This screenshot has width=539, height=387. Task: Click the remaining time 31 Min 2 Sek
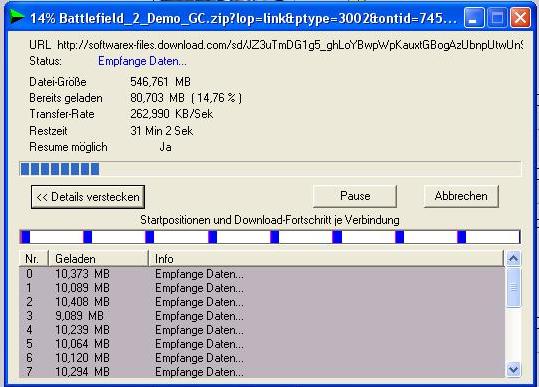(x=162, y=131)
